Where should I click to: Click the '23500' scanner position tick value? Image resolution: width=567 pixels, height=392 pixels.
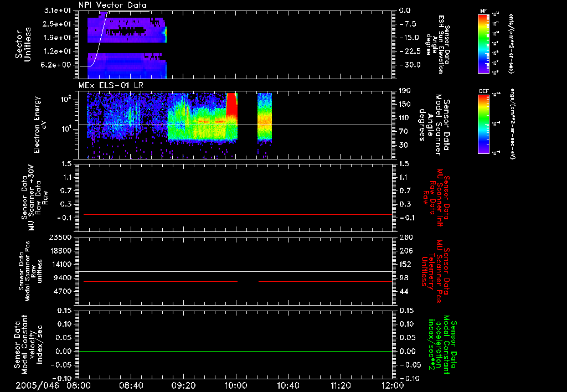(60, 238)
